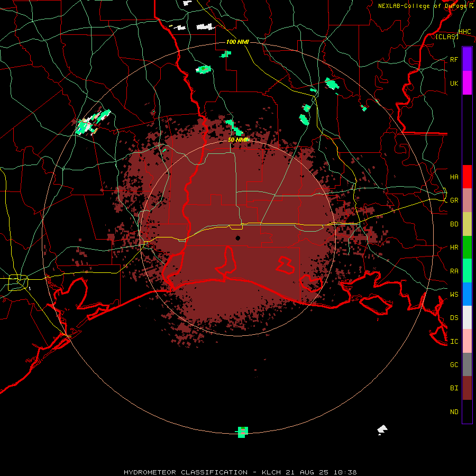
Task: Click the GC legend label
Action: tap(454, 364)
